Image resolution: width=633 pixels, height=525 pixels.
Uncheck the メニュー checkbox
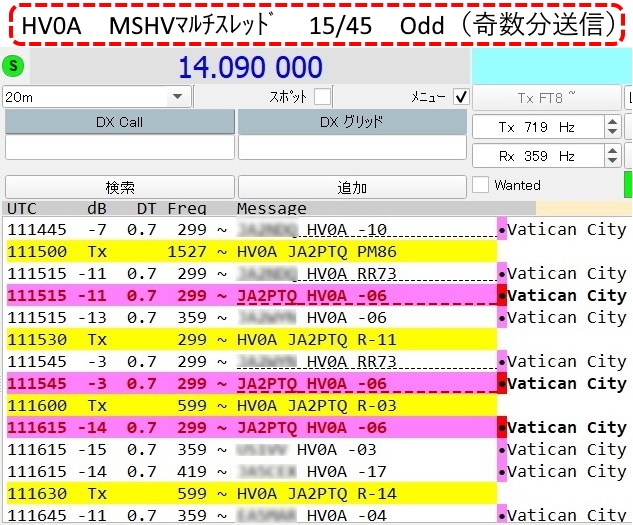pos(461,97)
